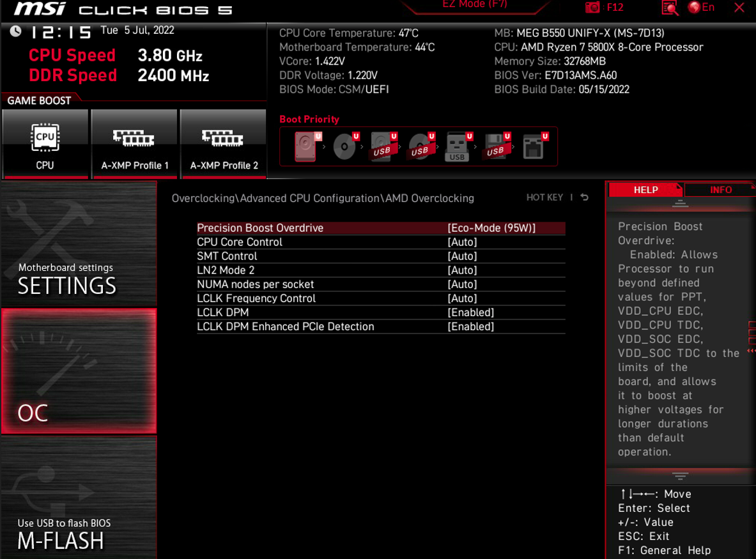Click the GAME BOOST label
Viewport: 756px width, 559px height.
[x=39, y=101]
